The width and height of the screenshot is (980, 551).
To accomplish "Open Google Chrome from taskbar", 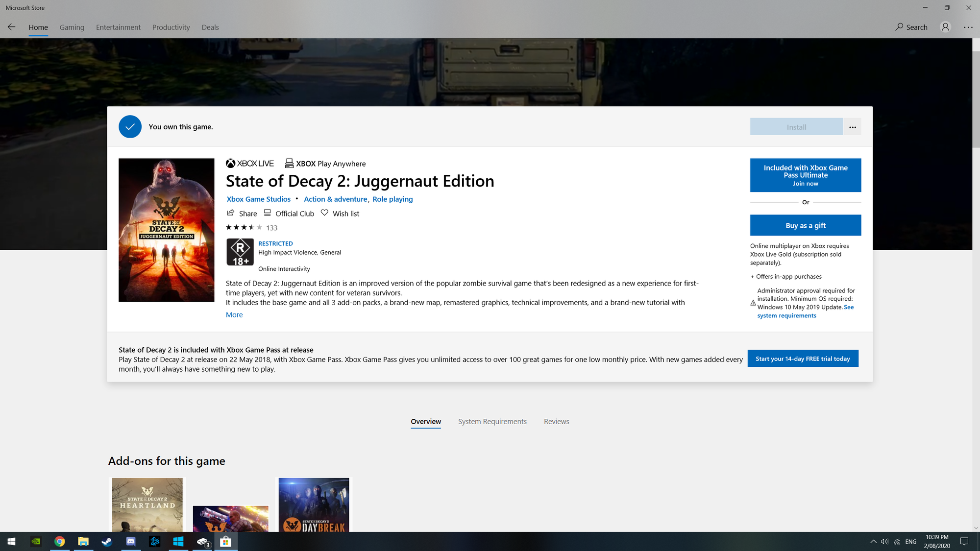I will click(60, 541).
